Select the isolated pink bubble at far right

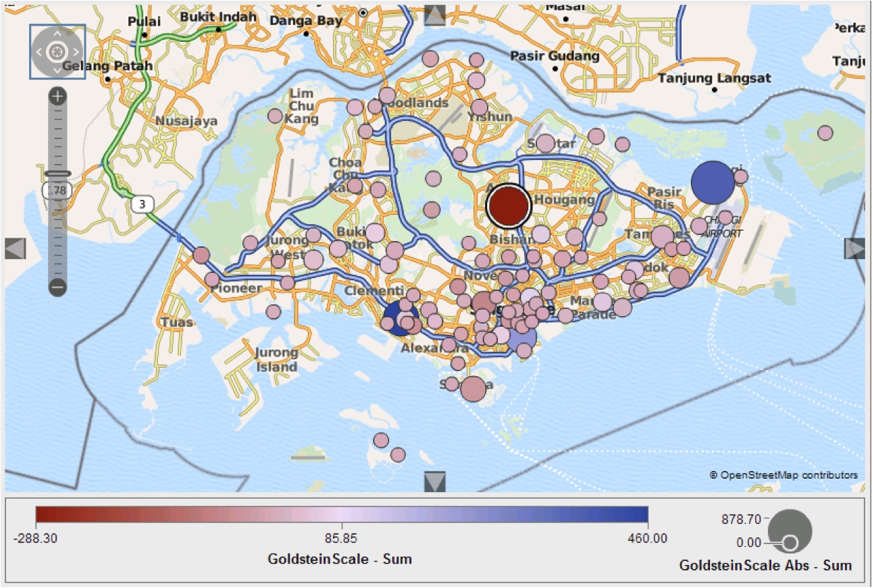(x=825, y=133)
